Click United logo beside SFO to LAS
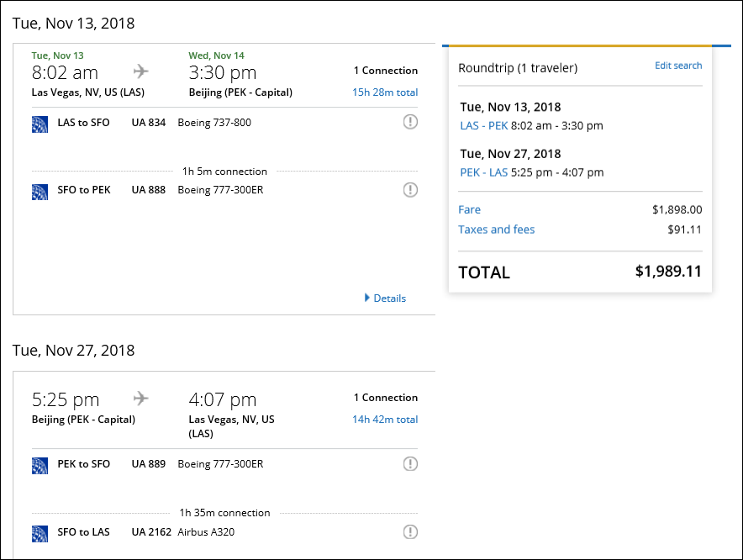This screenshot has height=560, width=743. (x=40, y=532)
